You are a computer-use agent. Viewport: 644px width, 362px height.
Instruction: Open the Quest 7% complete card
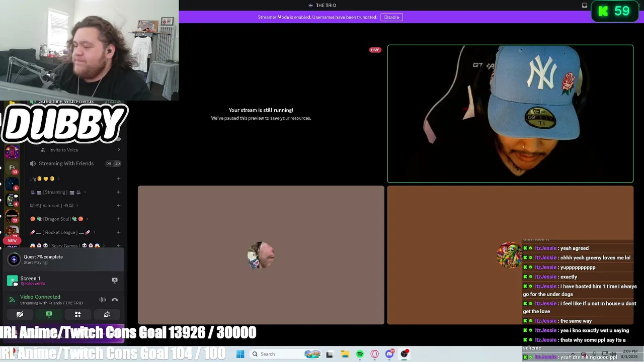pos(62,259)
